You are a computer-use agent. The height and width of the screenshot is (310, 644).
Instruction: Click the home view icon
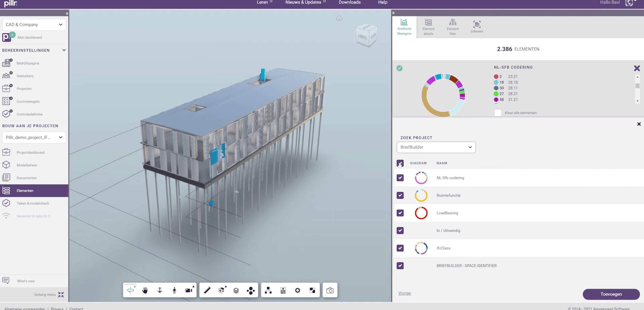tap(339, 18)
